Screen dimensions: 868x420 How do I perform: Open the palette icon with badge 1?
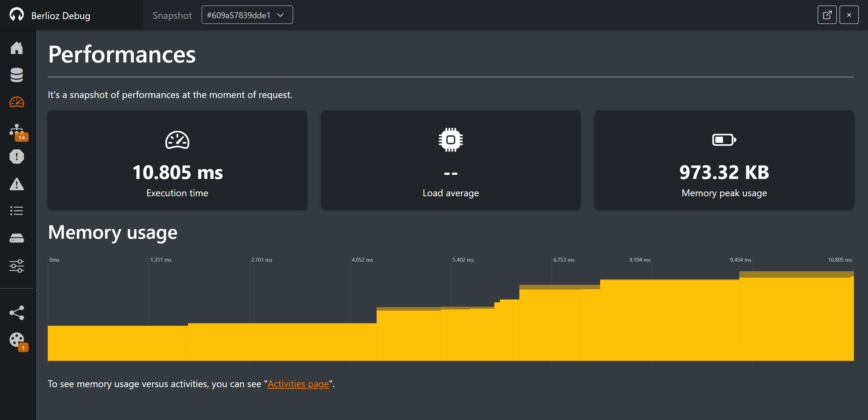(16, 340)
